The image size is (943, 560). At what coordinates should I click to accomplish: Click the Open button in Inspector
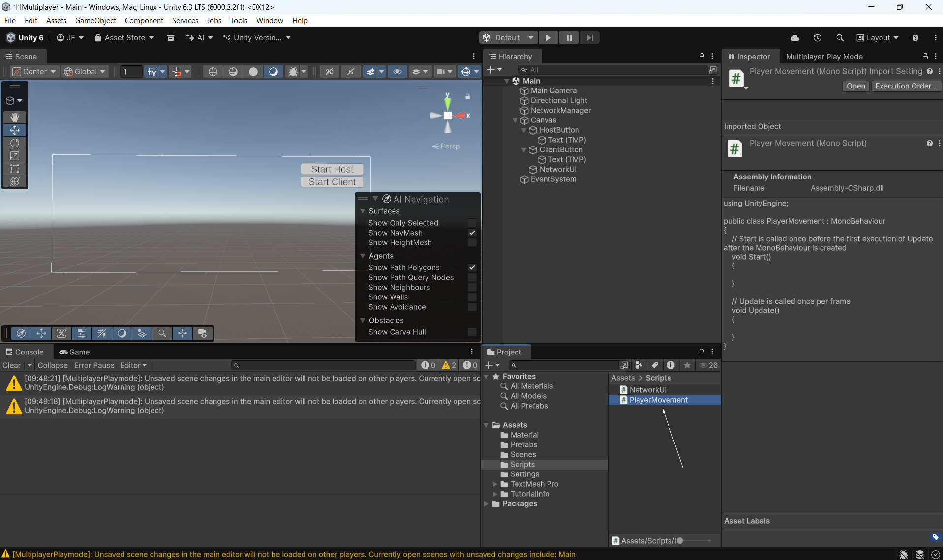coord(855,86)
